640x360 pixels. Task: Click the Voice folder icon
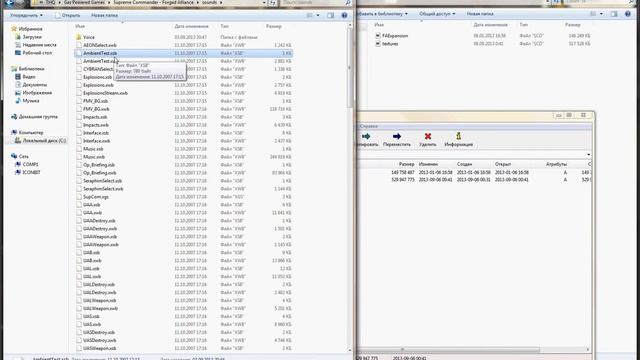click(x=79, y=37)
